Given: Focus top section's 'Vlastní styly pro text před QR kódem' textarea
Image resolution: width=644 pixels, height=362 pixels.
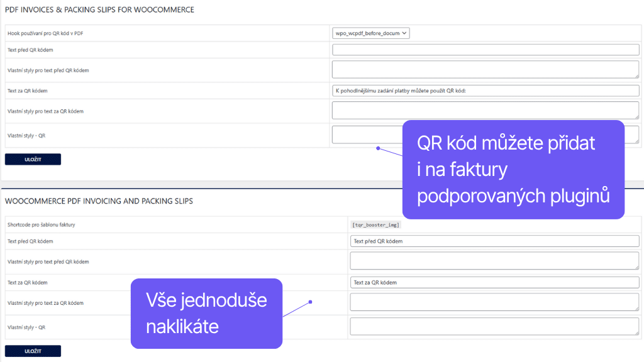Looking at the screenshot, I should click(485, 70).
